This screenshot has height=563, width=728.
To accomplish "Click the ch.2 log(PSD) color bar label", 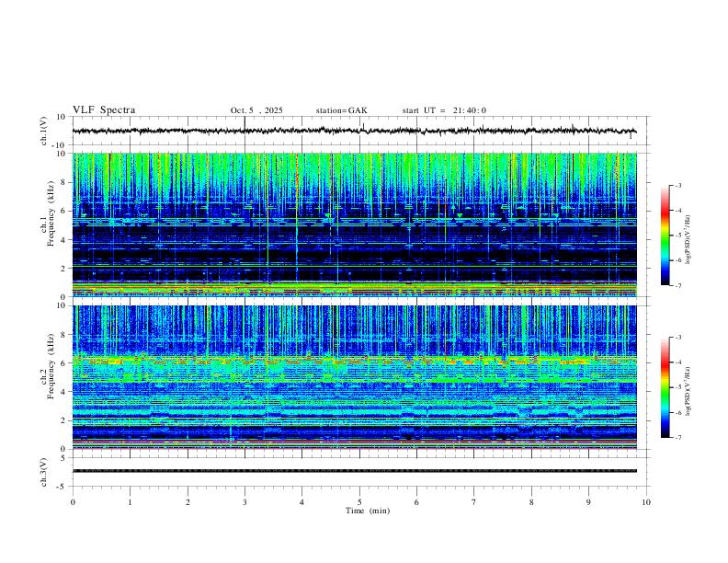I will [688, 391].
